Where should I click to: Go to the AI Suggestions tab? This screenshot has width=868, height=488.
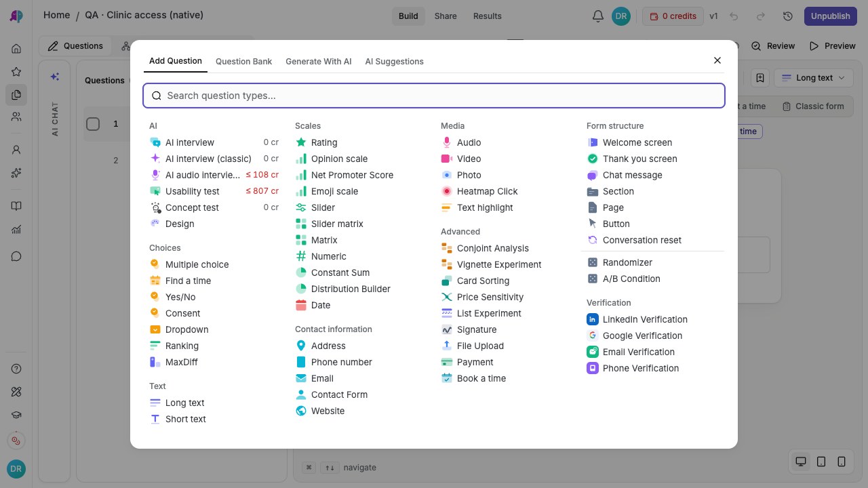pyautogui.click(x=395, y=61)
